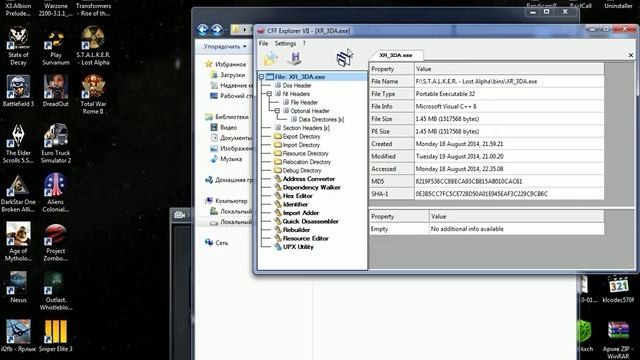Screen dimensions: 640x360
Task: Select S.T.A.L.K.E.R. - Lost Alpha desktop icon
Action: [x=93, y=46]
